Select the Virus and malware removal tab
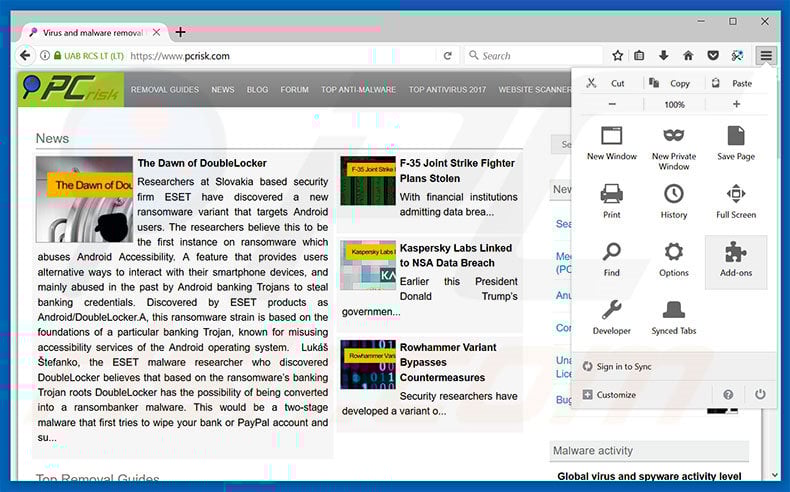790x492 pixels. [93, 33]
